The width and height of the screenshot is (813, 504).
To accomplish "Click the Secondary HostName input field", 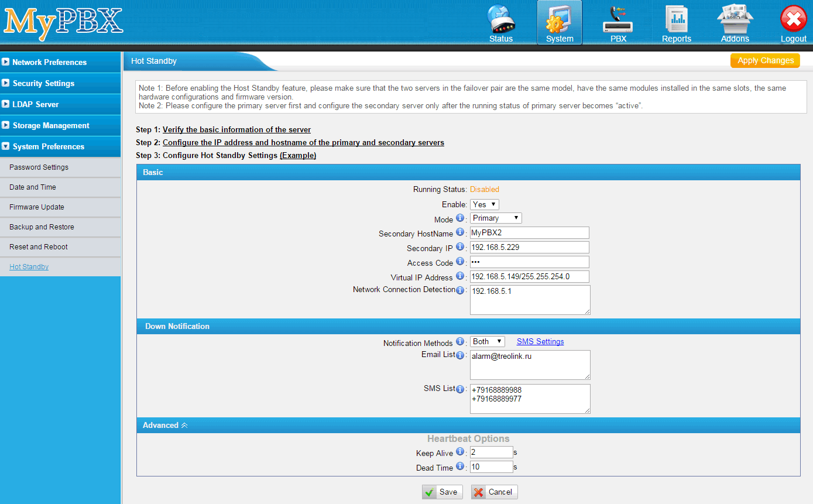I will (x=529, y=233).
